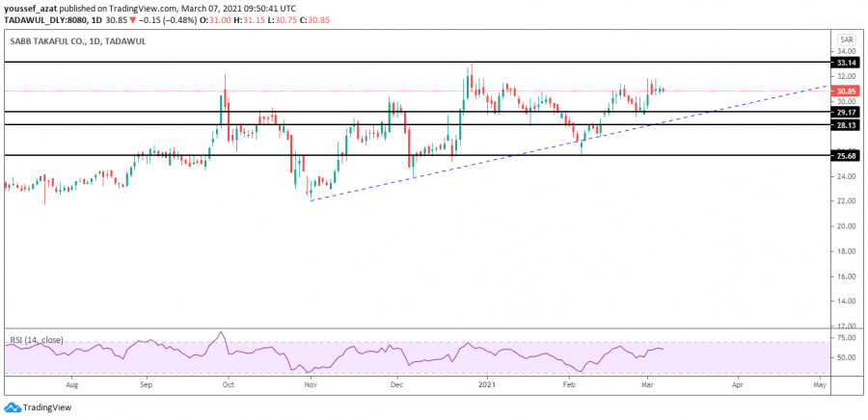Select the 33.14 resistance price label
The image size is (868, 420).
pyautogui.click(x=847, y=62)
